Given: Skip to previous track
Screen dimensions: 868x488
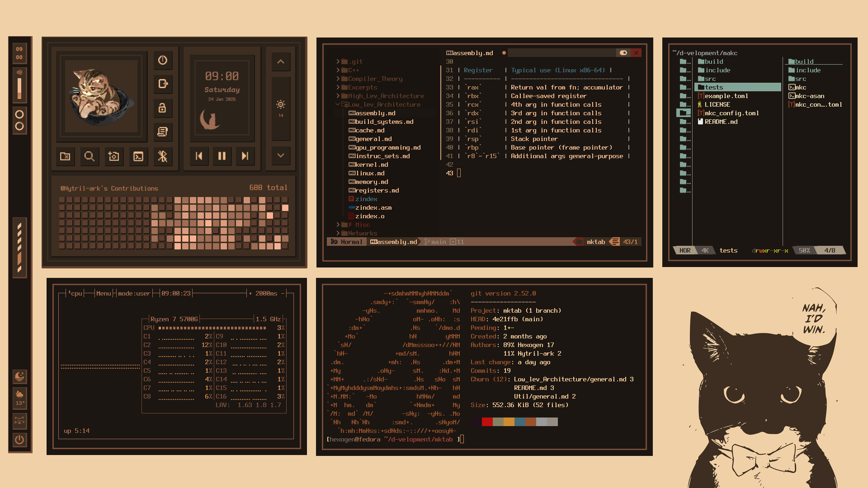Looking at the screenshot, I should click(x=198, y=156).
